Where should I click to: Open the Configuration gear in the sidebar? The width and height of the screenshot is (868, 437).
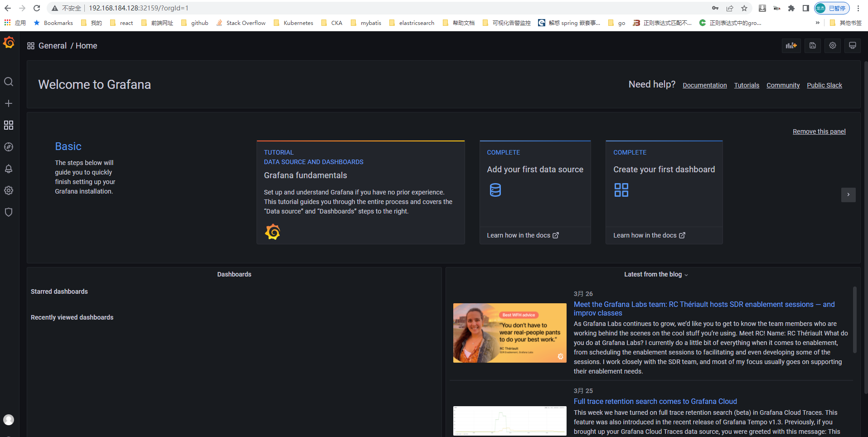pyautogui.click(x=9, y=190)
